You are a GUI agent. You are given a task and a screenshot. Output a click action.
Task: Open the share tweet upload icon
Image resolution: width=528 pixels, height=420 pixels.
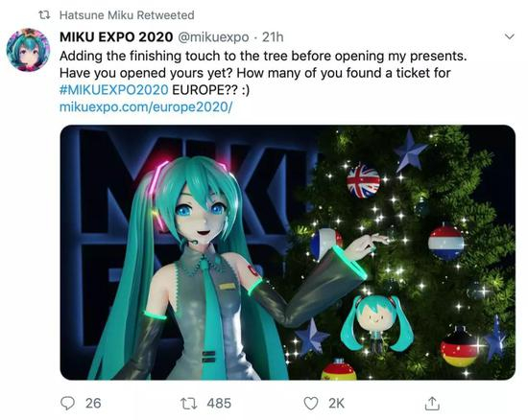(432, 403)
